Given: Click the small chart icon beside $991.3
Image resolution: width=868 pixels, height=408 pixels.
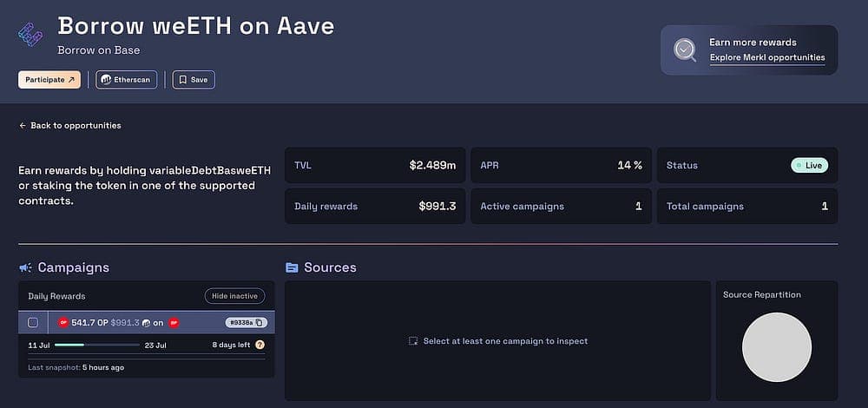Looking at the screenshot, I should pyautogui.click(x=147, y=323).
